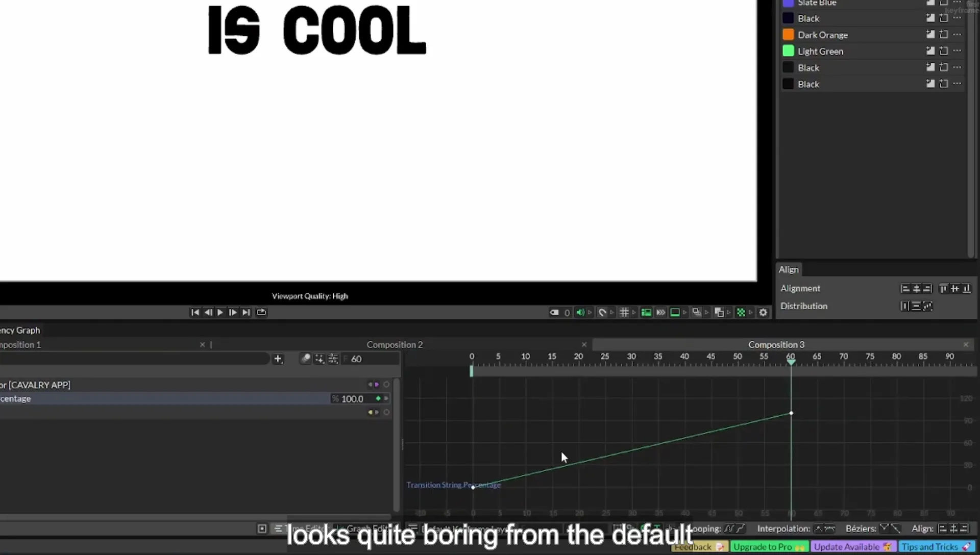Expand the audio options arrow
This screenshot has height=555, width=980.
click(590, 312)
